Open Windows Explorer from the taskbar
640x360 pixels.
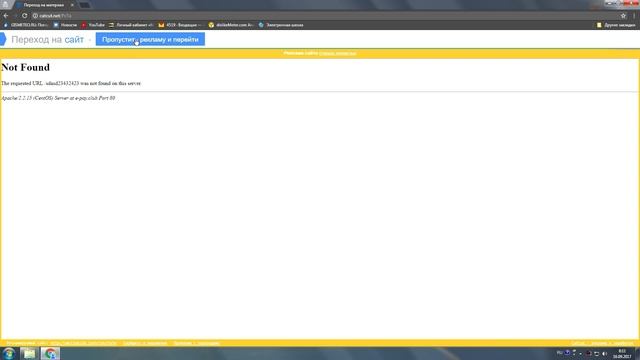tap(29, 353)
